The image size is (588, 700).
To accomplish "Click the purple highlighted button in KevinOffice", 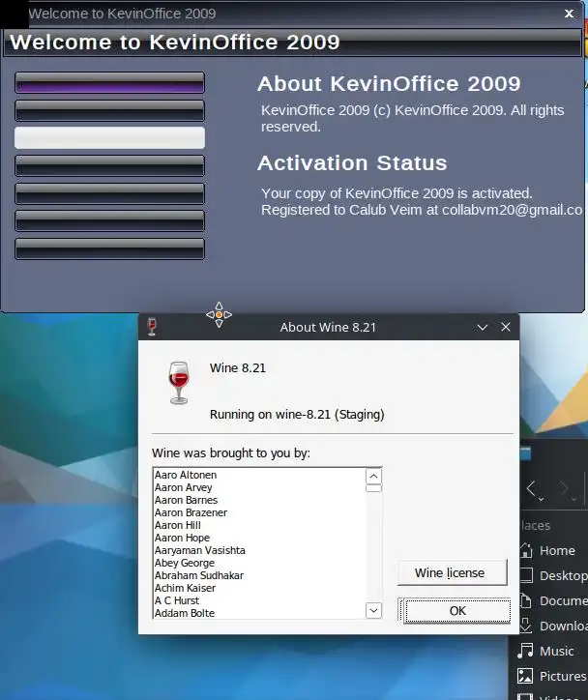I will (x=110, y=82).
